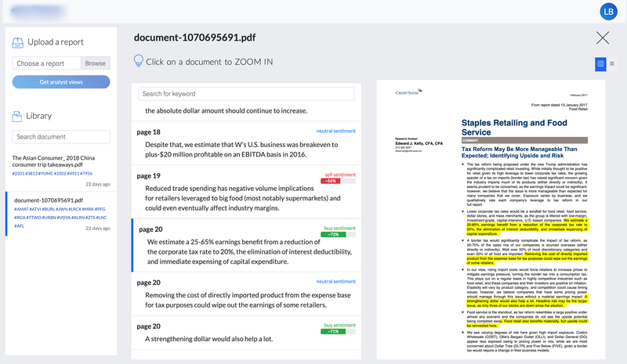Select the page 20 strengthening dollar excerpt
627x364 pixels.
pos(246,333)
